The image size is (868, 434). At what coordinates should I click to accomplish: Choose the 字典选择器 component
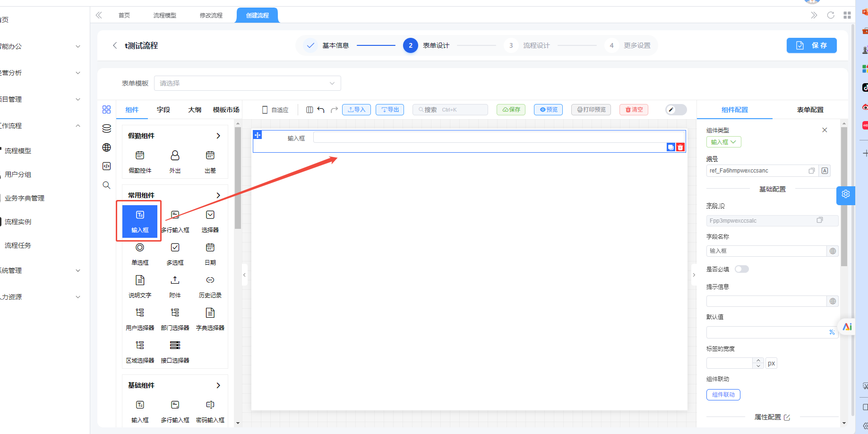210,320
